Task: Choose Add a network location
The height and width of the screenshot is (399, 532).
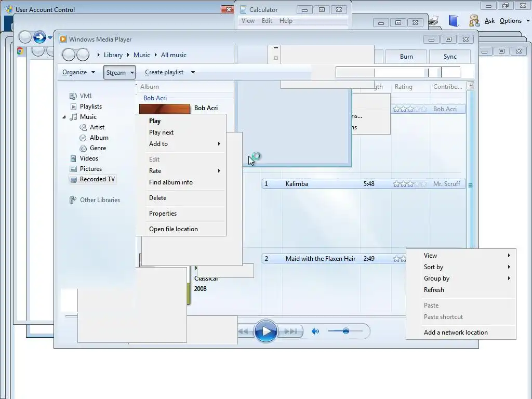Action: (461, 332)
